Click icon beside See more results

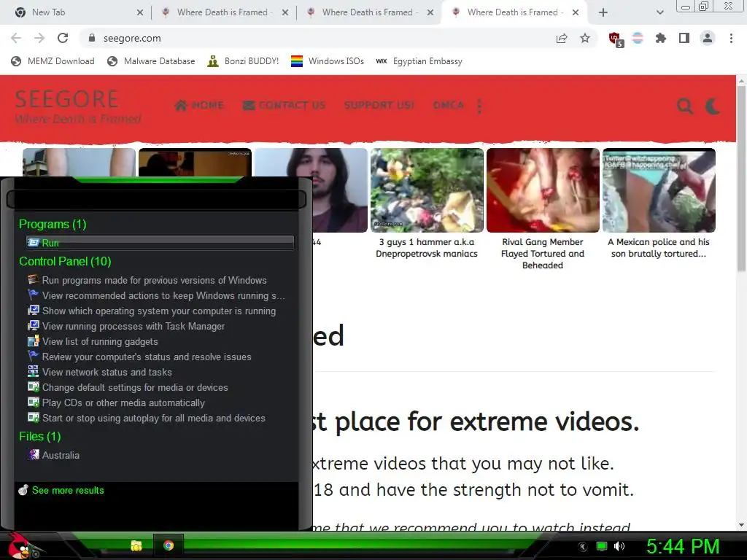tap(23, 489)
